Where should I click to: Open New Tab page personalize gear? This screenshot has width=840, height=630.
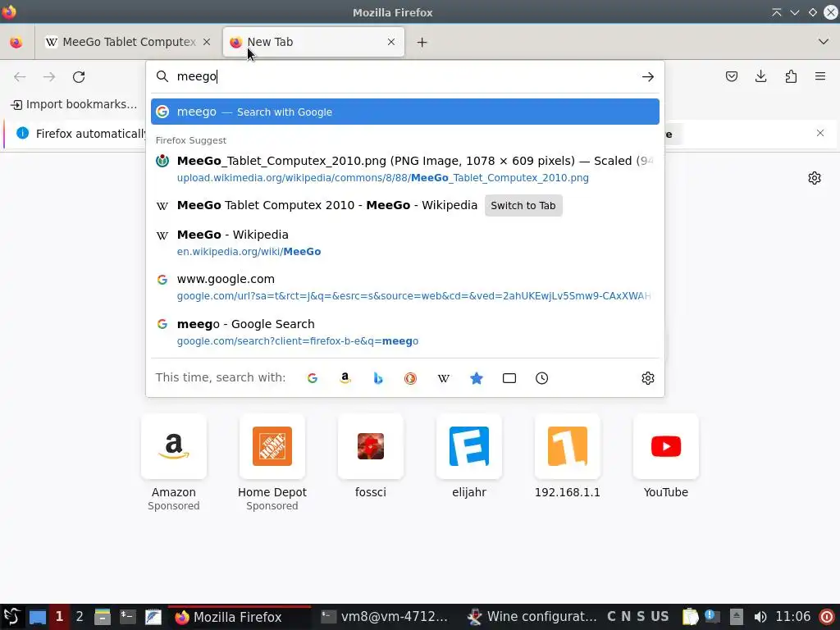click(815, 178)
